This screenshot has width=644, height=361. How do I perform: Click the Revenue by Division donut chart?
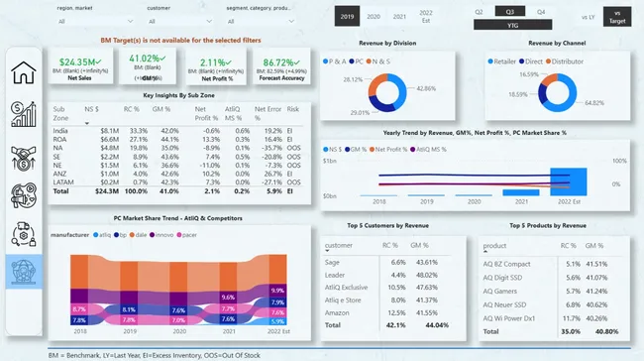(387, 92)
